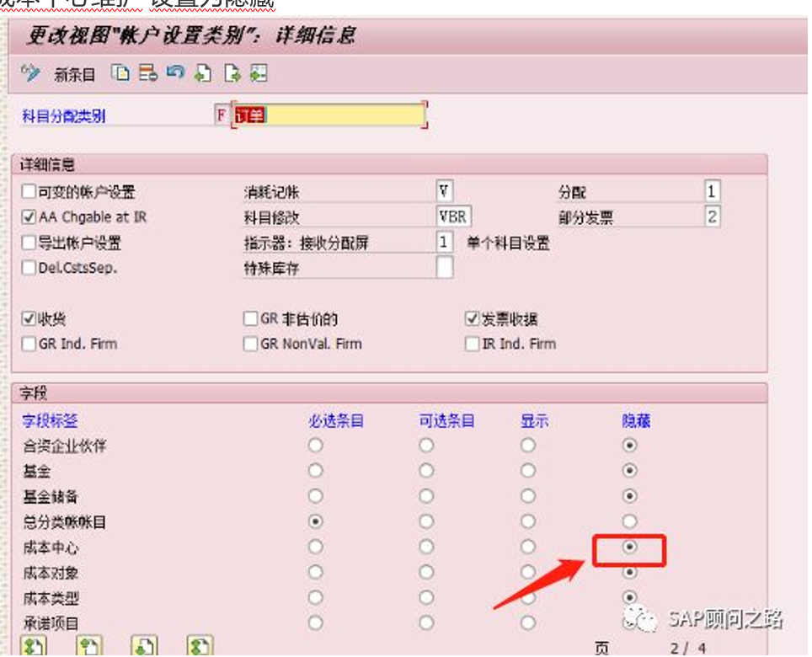Click the Copy As document icon
The width and height of the screenshot is (812, 657).
(x=120, y=74)
